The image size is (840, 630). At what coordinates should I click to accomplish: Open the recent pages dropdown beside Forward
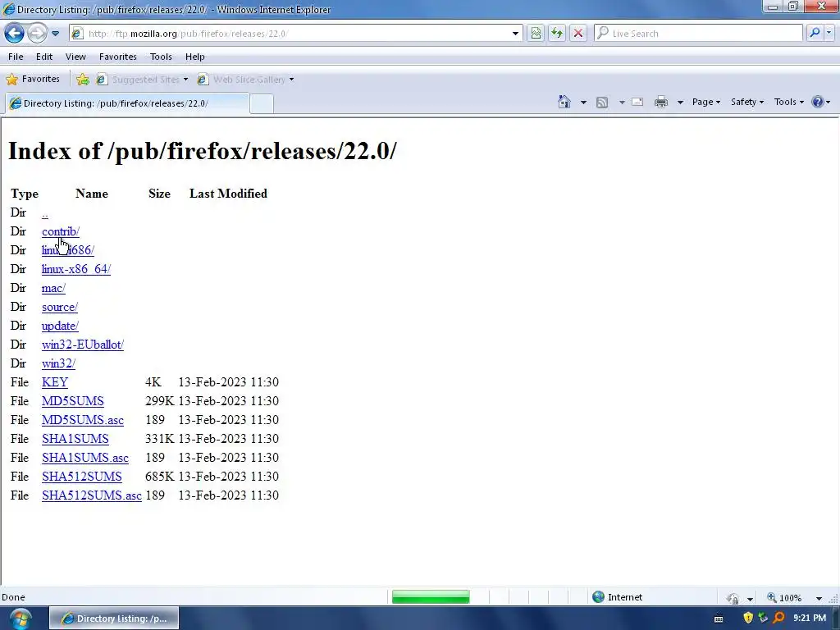55,33
